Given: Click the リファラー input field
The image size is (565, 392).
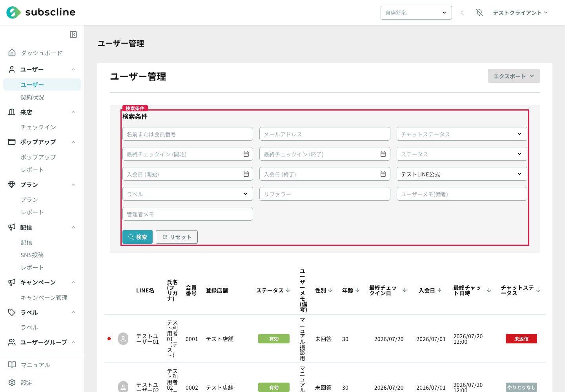Looking at the screenshot, I should 325,194.
